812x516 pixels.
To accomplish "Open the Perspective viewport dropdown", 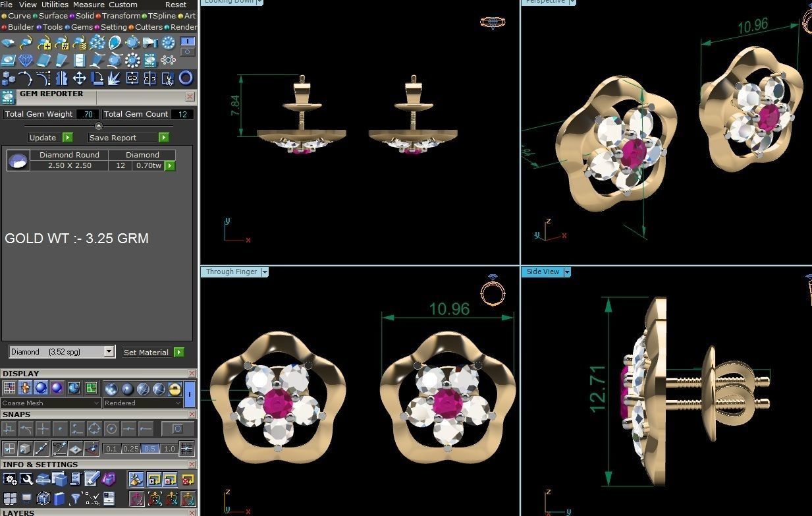I will [x=572, y=2].
